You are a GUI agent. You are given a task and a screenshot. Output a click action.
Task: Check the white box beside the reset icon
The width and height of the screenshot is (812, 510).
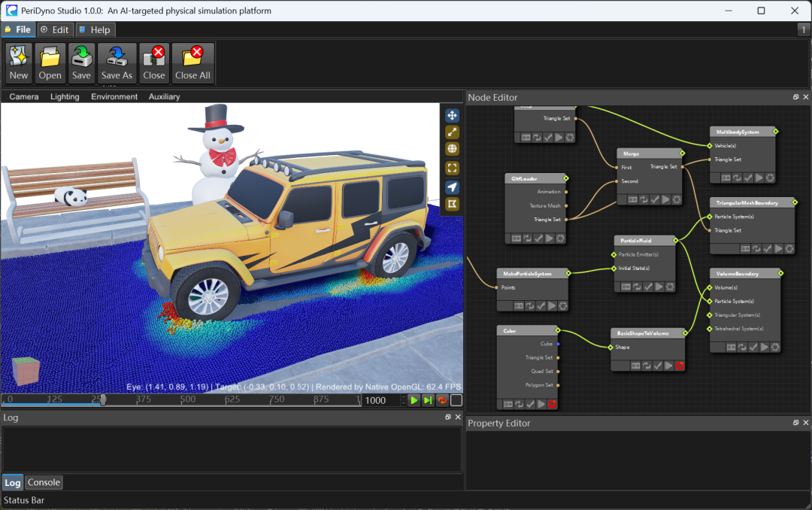pyautogui.click(x=456, y=400)
